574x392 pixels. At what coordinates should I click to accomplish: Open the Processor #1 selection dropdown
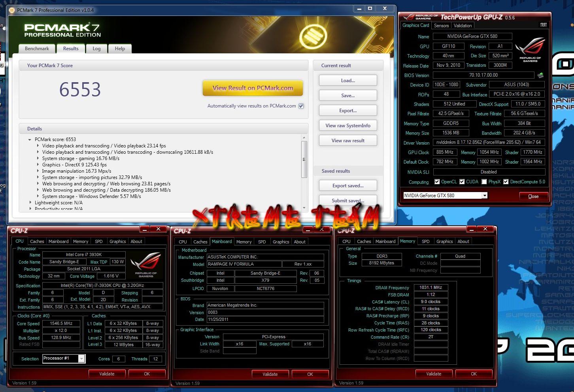point(81,358)
